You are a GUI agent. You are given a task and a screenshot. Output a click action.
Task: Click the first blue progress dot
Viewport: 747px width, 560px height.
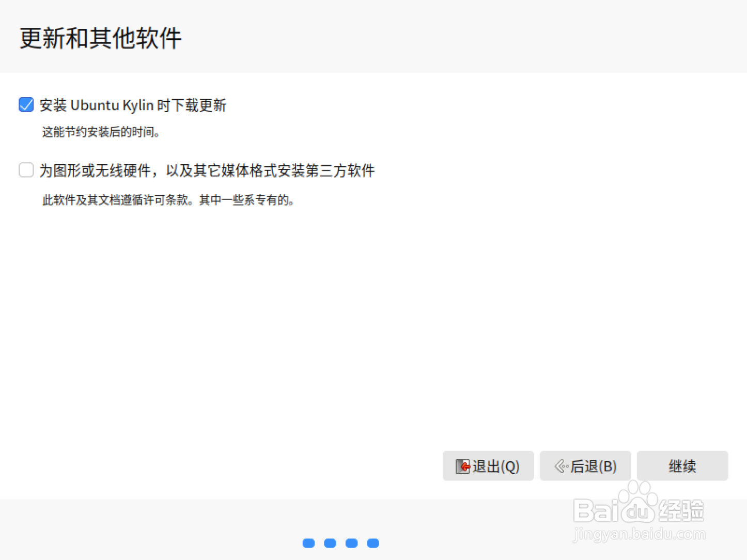pyautogui.click(x=308, y=543)
